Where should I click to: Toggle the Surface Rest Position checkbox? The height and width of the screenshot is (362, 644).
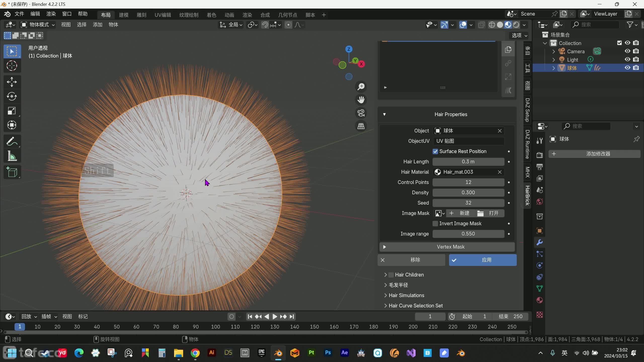tap(435, 151)
